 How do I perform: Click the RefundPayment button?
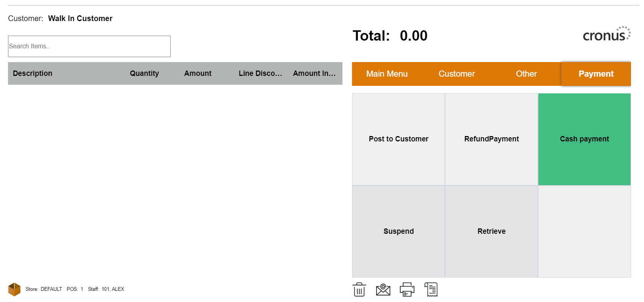[x=491, y=139]
